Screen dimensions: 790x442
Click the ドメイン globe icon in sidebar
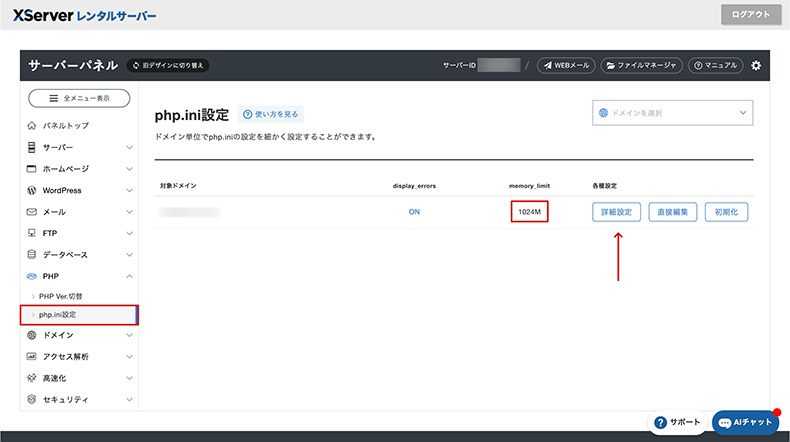(x=32, y=335)
